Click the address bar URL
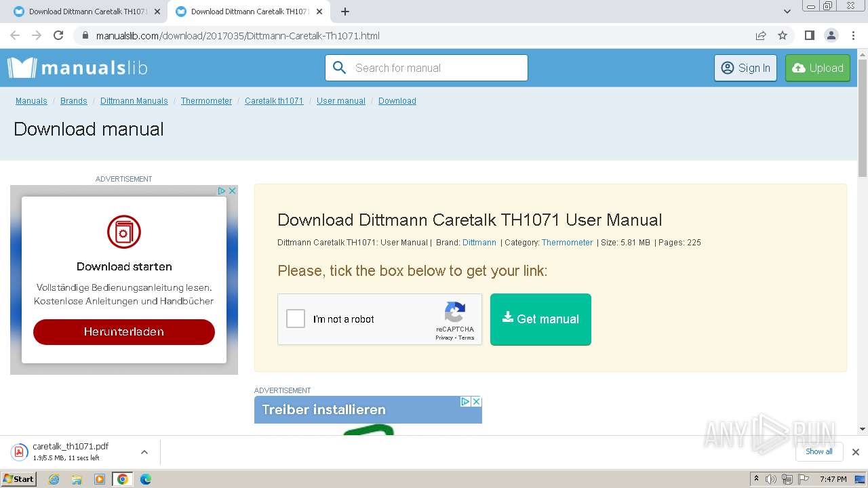Image resolution: width=868 pixels, height=488 pixels. tap(237, 35)
